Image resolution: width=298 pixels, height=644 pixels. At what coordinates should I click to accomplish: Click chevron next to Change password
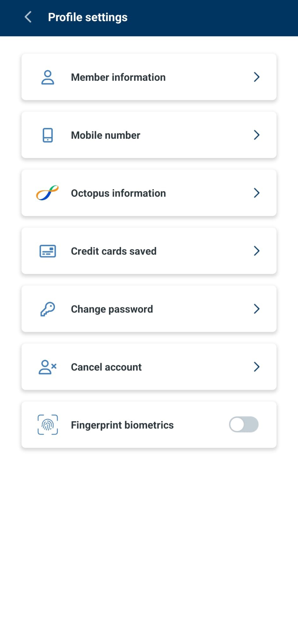point(257,309)
